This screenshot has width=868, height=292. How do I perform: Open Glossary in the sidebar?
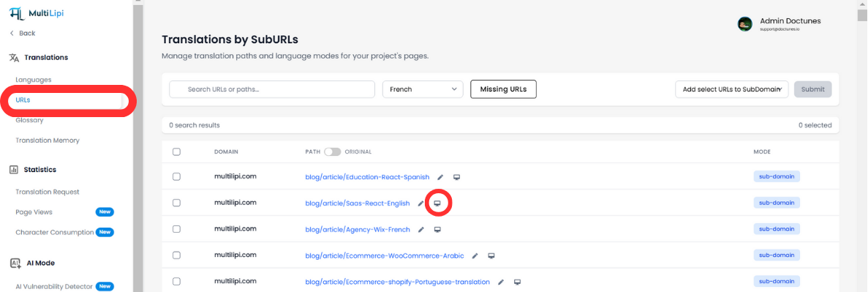tap(29, 120)
